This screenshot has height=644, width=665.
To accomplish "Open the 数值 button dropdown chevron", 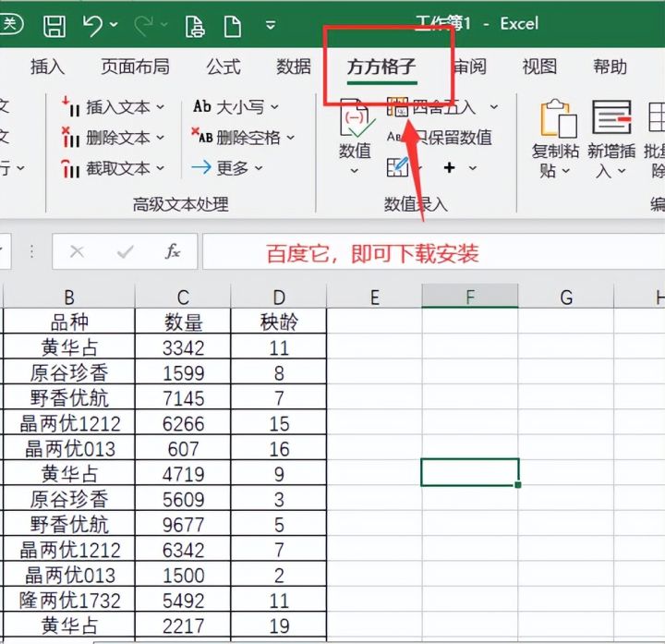I will (355, 171).
